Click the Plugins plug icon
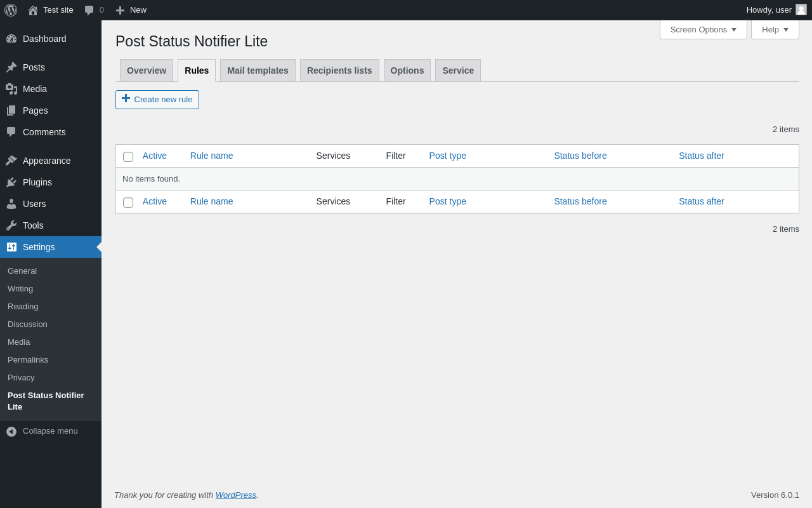Screen dimensions: 812x508 11,182
